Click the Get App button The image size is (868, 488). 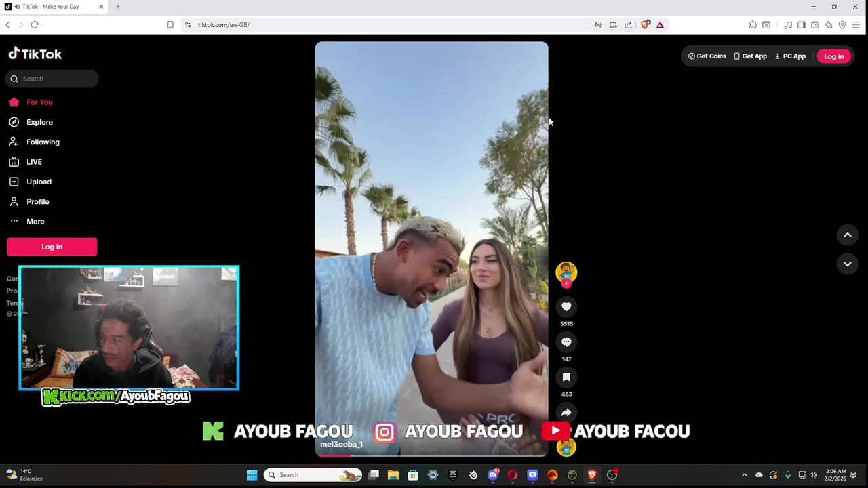[x=750, y=56]
